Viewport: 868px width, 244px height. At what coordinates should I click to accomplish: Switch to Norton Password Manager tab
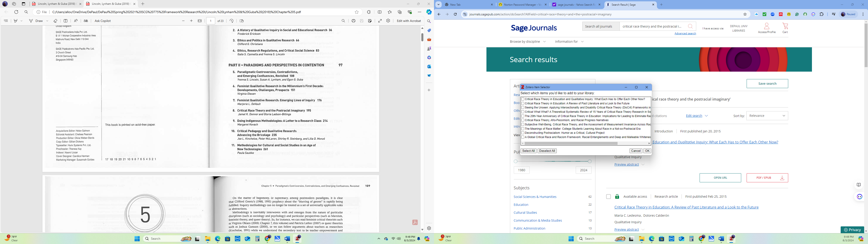pos(522,5)
